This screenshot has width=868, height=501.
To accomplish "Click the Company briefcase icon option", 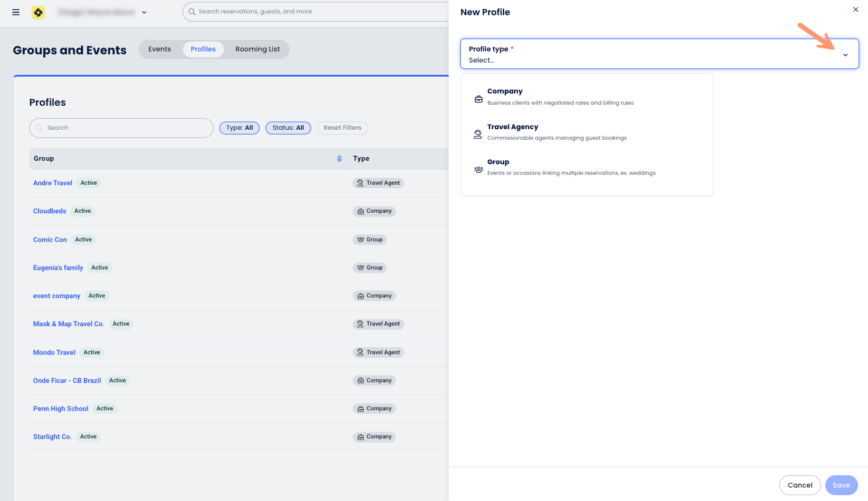I will pos(478,99).
